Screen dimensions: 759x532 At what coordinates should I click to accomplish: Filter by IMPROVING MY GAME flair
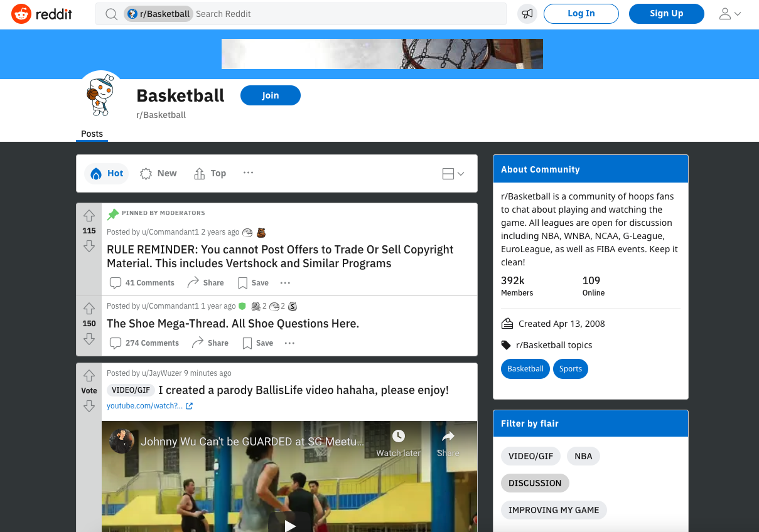(554, 510)
